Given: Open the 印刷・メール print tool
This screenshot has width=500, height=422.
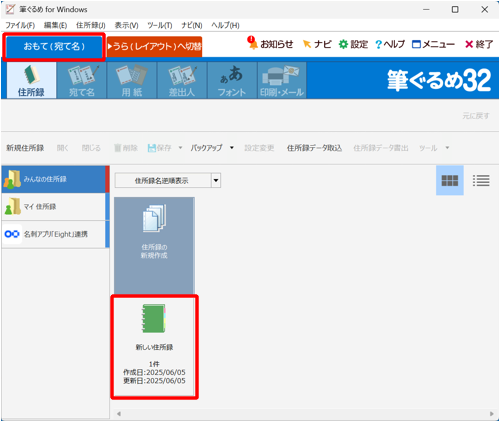Looking at the screenshot, I should pyautogui.click(x=282, y=80).
